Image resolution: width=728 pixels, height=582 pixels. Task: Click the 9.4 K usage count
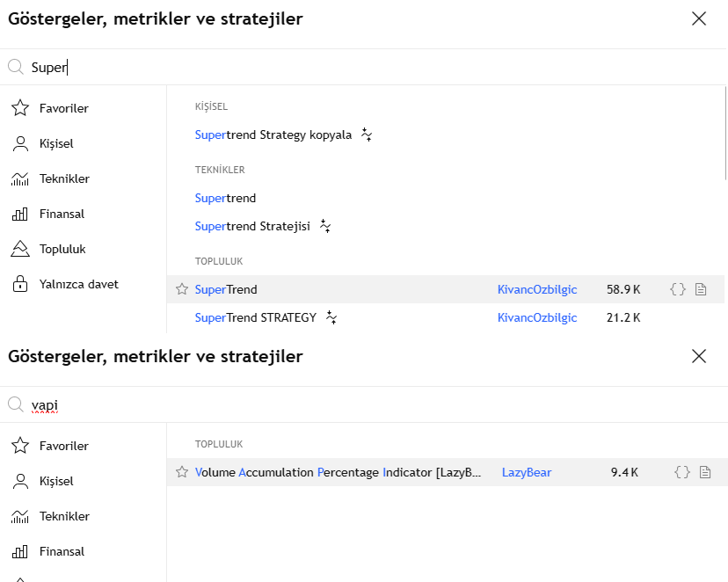(x=624, y=472)
